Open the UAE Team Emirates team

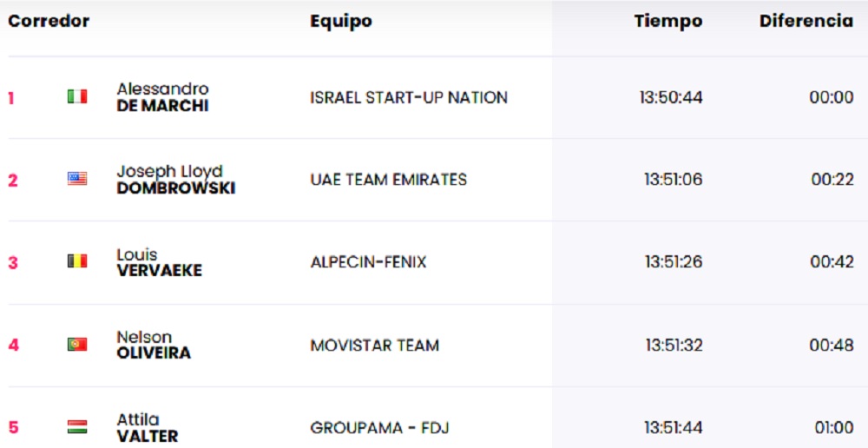click(x=388, y=180)
